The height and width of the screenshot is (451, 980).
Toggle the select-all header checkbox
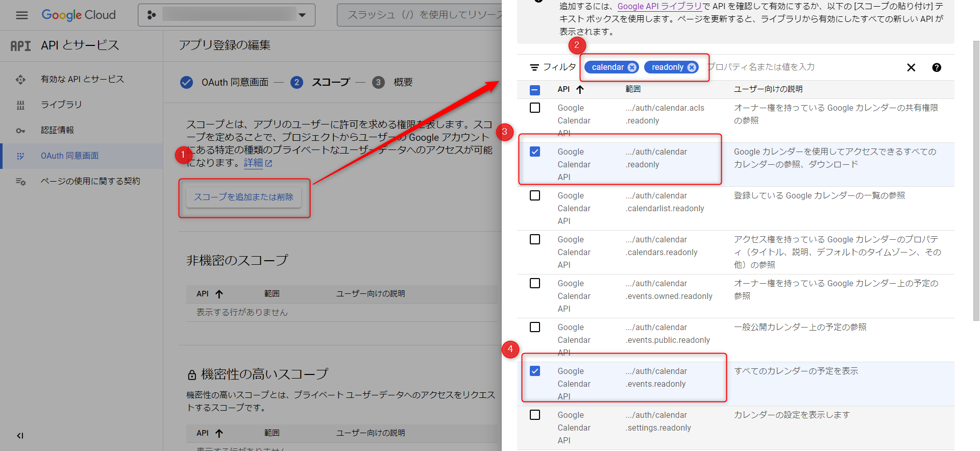pyautogui.click(x=535, y=90)
